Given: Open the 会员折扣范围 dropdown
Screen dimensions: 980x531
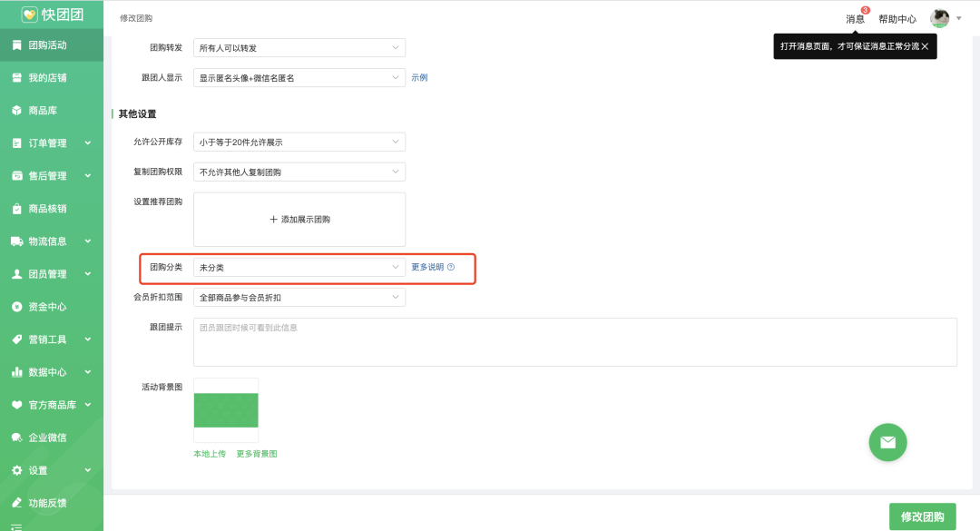Looking at the screenshot, I should click(x=299, y=298).
